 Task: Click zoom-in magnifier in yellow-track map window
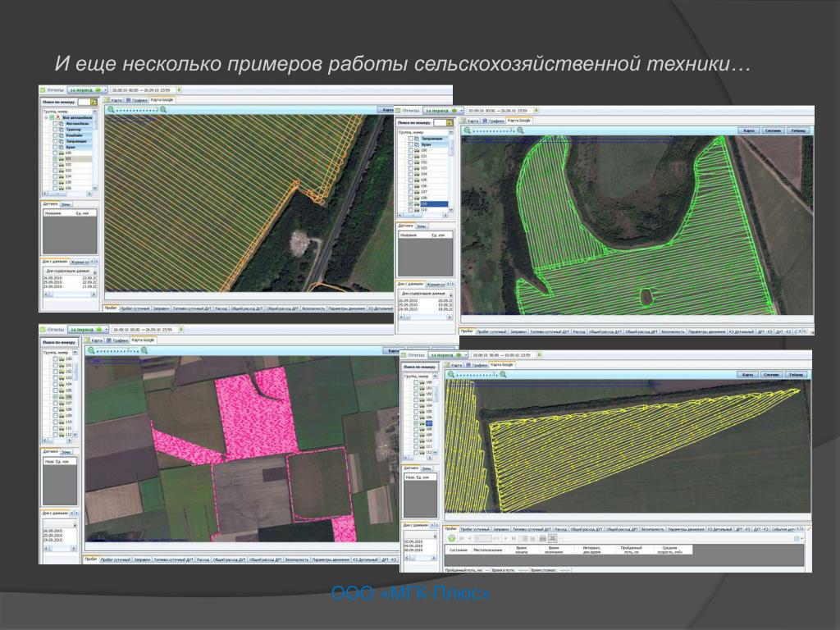click(503, 374)
